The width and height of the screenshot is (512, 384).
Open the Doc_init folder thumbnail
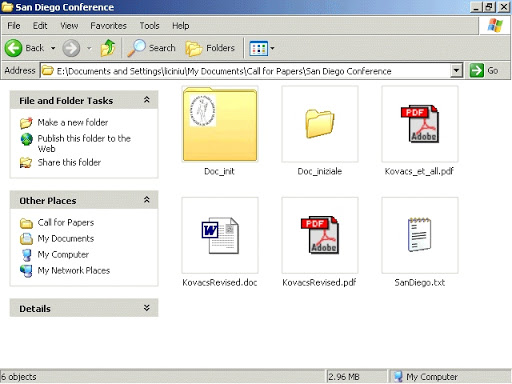(220, 124)
